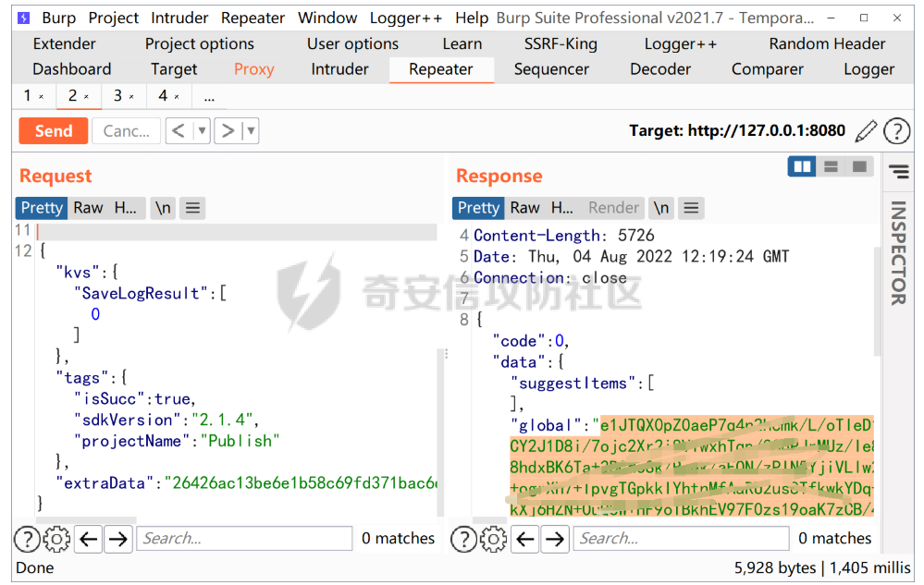Go to previous match in Response search
The image size is (924, 585).
pyautogui.click(x=525, y=539)
